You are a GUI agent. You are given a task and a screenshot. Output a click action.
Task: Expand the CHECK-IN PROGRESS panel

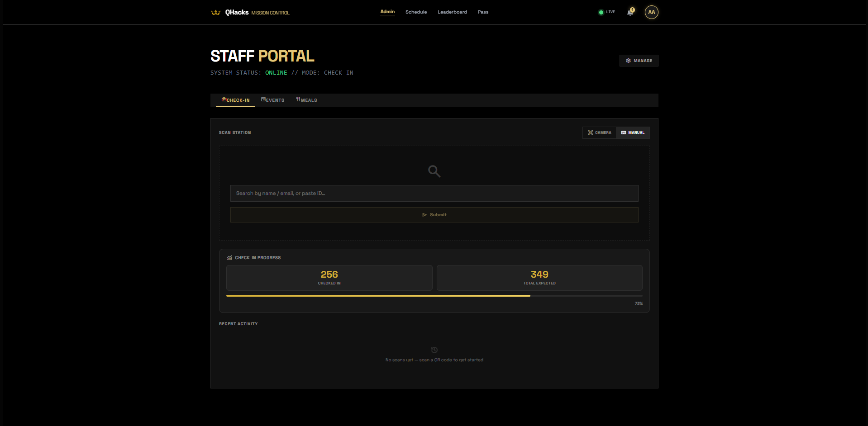[x=254, y=257]
